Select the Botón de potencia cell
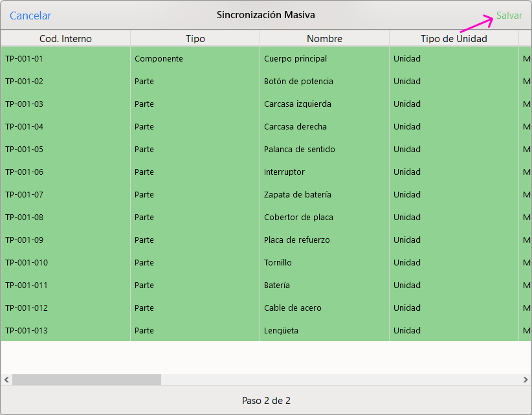This screenshot has height=415, width=532. [x=298, y=82]
